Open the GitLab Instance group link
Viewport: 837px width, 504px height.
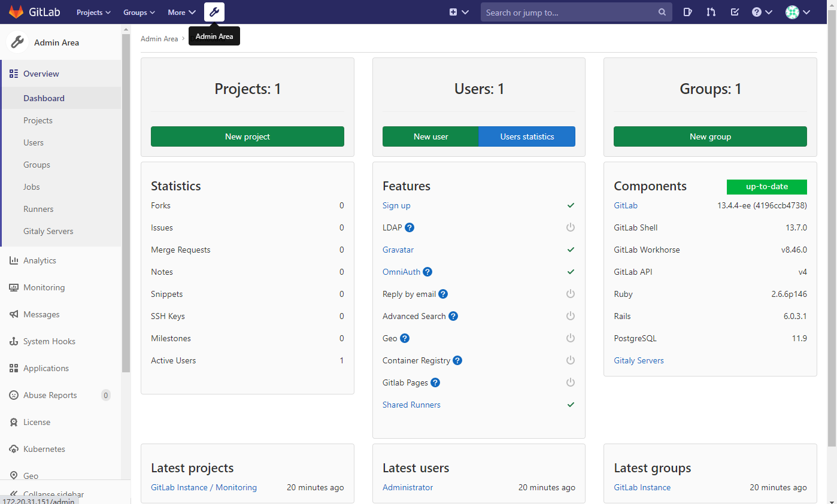(x=642, y=487)
